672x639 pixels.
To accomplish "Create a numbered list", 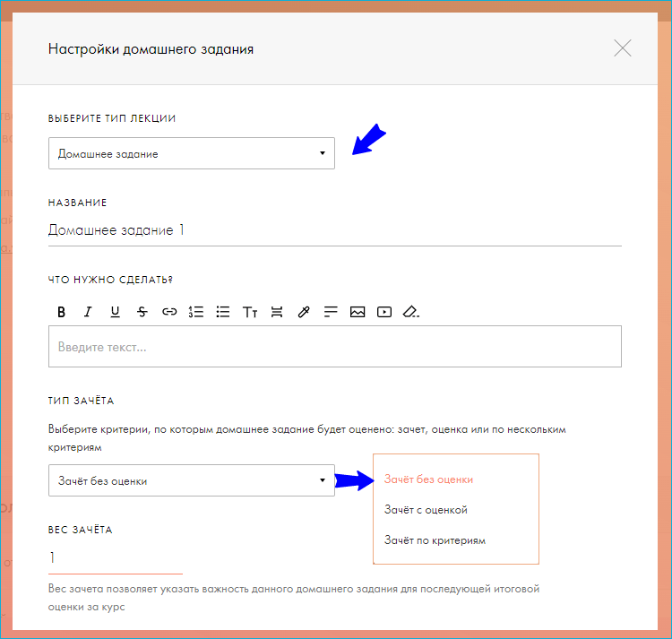I will pyautogui.click(x=196, y=312).
